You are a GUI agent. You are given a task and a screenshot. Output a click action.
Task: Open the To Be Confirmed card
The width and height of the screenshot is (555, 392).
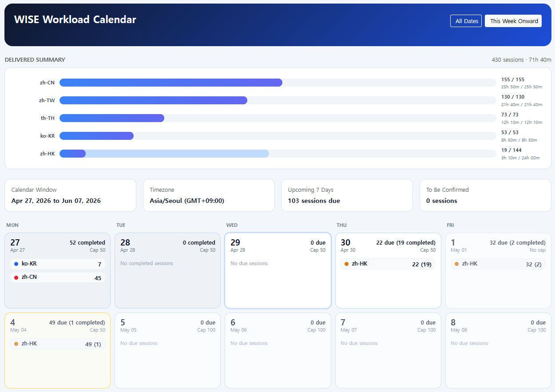pos(485,195)
